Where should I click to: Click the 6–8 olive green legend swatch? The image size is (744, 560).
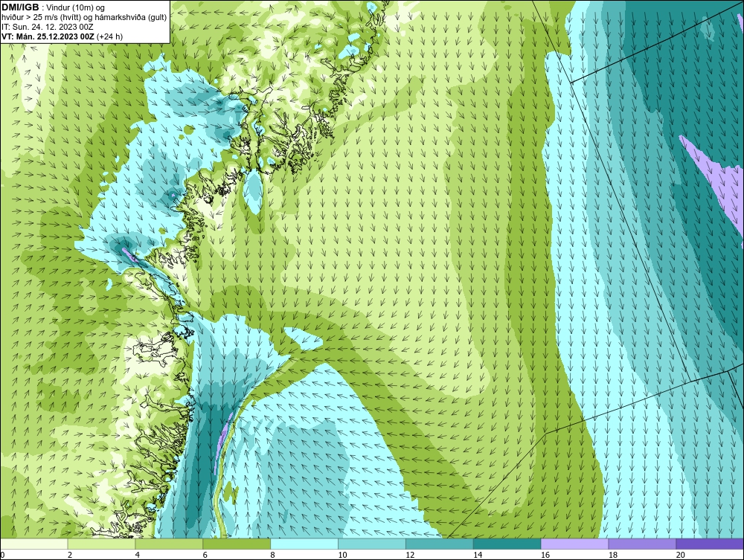(x=237, y=544)
